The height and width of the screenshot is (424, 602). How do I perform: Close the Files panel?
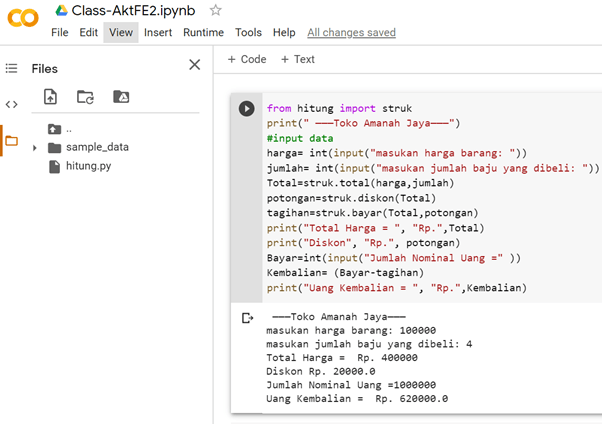click(x=195, y=65)
